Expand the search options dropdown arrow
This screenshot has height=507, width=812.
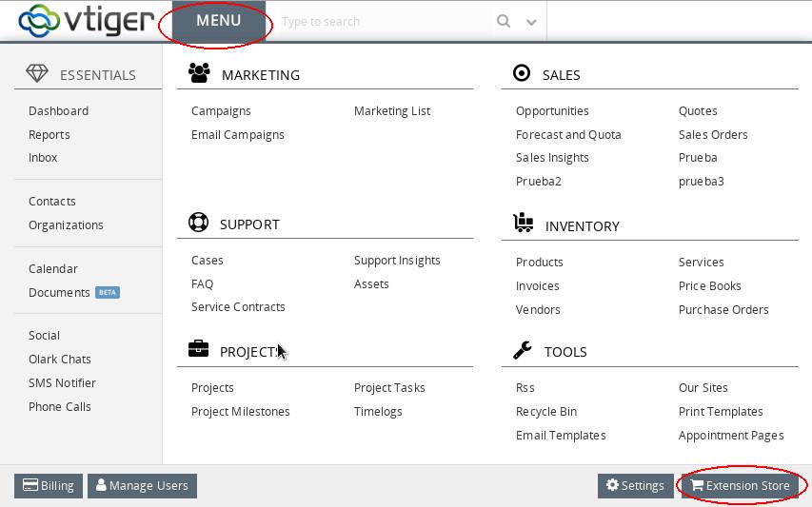coord(531,22)
